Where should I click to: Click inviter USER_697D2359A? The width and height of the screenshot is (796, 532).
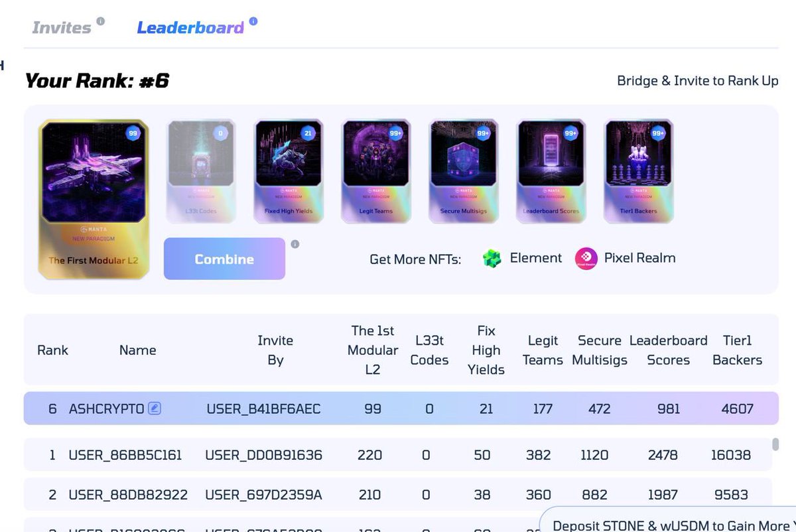pyautogui.click(x=263, y=494)
